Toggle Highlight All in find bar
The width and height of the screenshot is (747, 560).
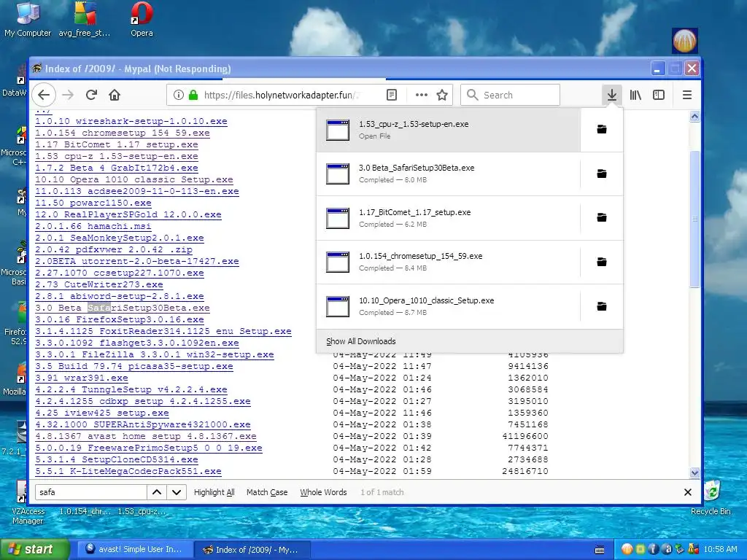[x=214, y=492]
